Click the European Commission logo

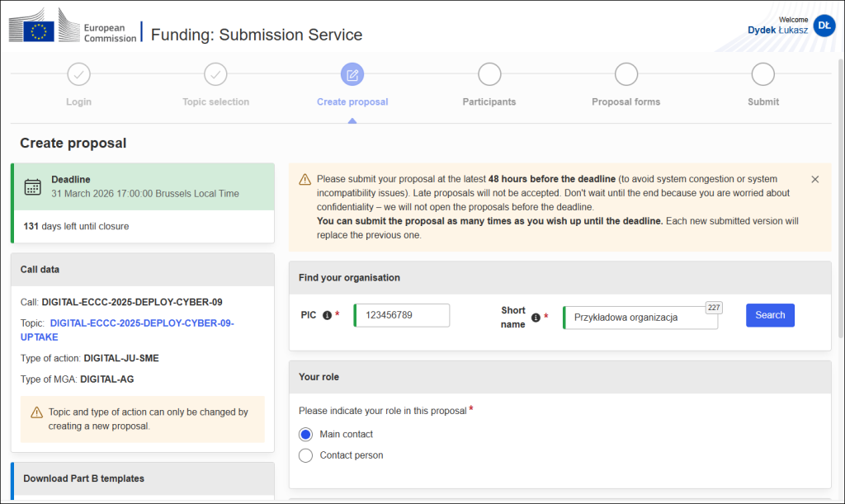(73, 30)
